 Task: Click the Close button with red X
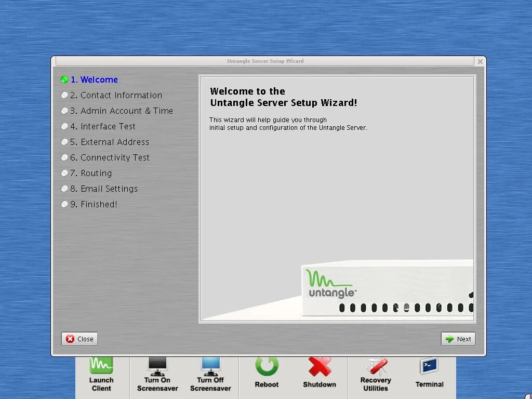coord(79,339)
